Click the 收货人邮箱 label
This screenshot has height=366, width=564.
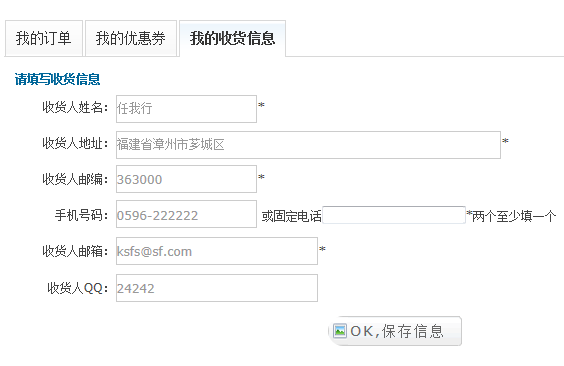pos(75,251)
